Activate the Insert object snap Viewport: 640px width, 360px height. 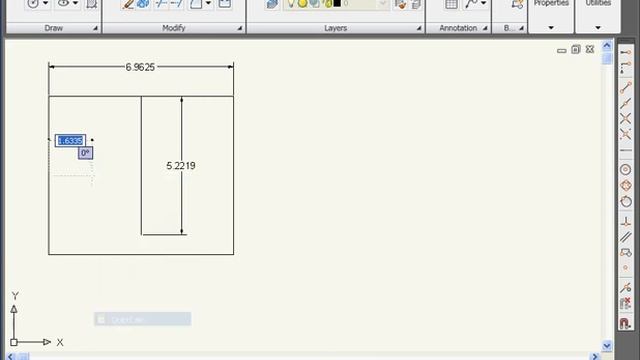(625, 253)
